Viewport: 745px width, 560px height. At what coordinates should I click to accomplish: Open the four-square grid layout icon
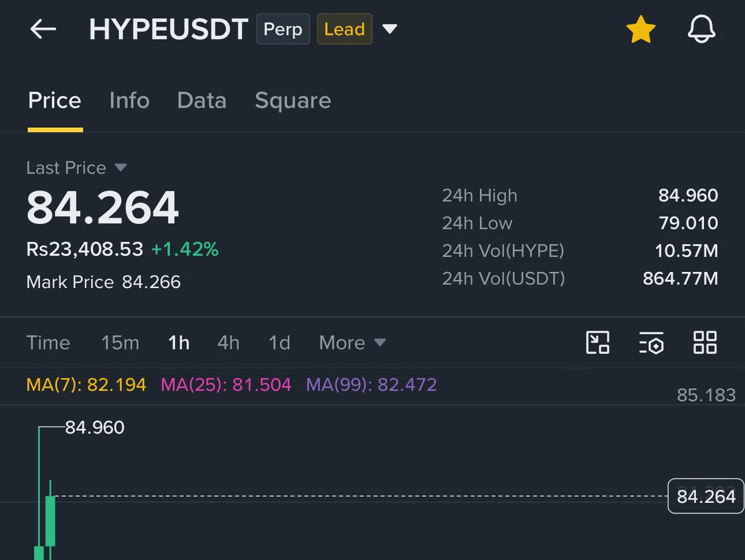tap(705, 342)
